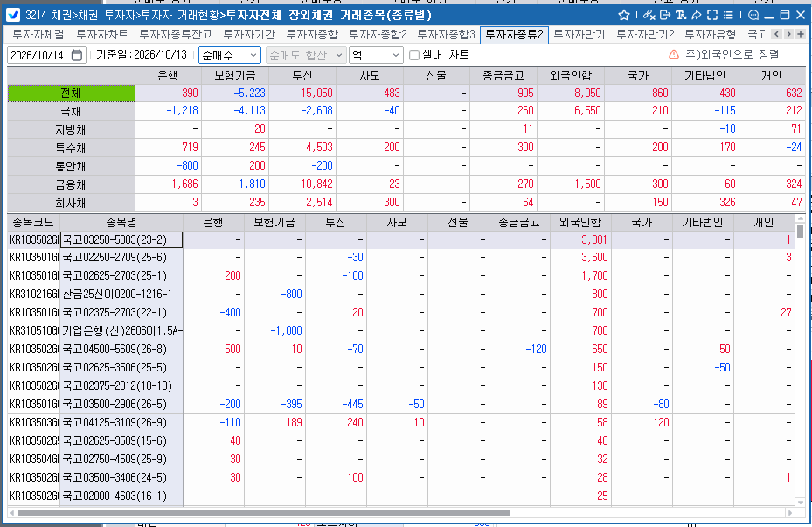Switch to the 투자자종합 tab
This screenshot has height=527, width=812.
coord(312,35)
